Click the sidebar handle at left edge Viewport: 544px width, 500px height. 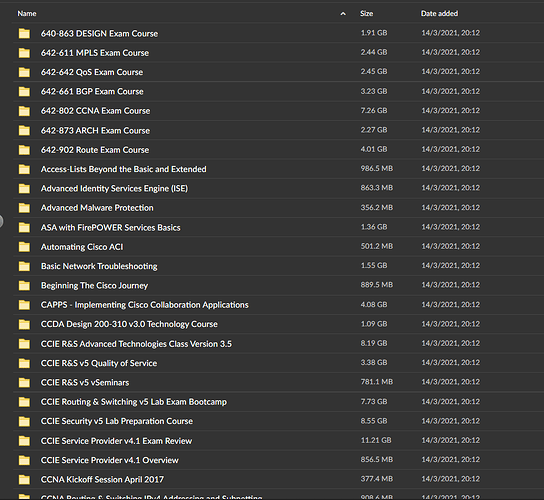1,221
